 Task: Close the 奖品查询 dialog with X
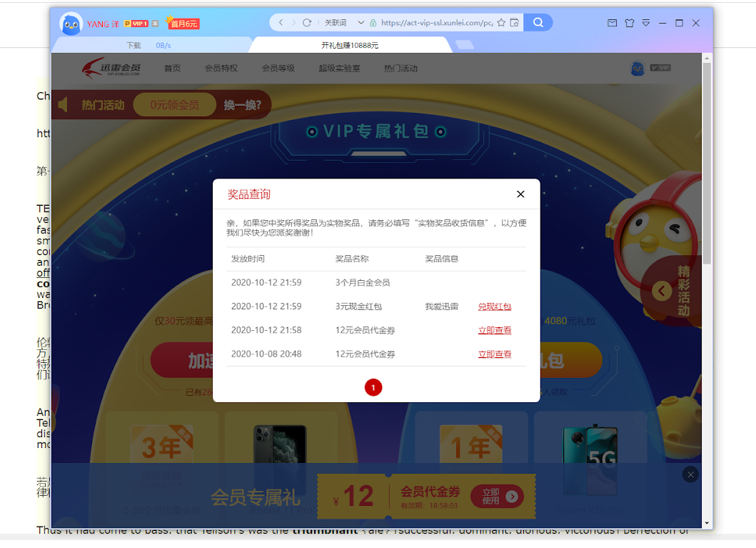[x=520, y=194]
